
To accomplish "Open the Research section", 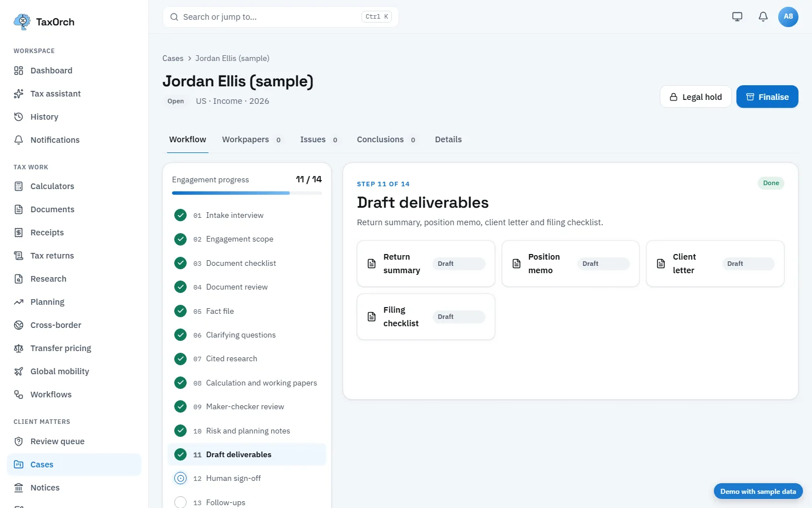I will [x=74, y=279].
